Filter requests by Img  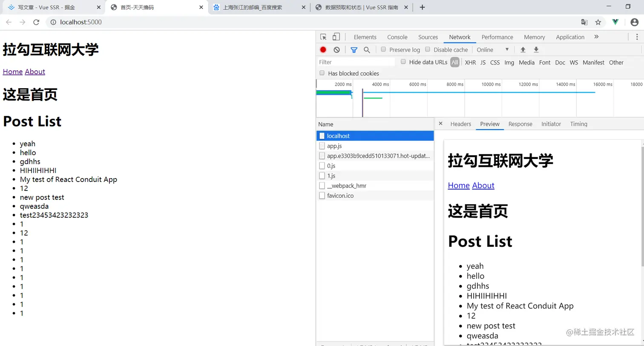[x=509, y=63]
